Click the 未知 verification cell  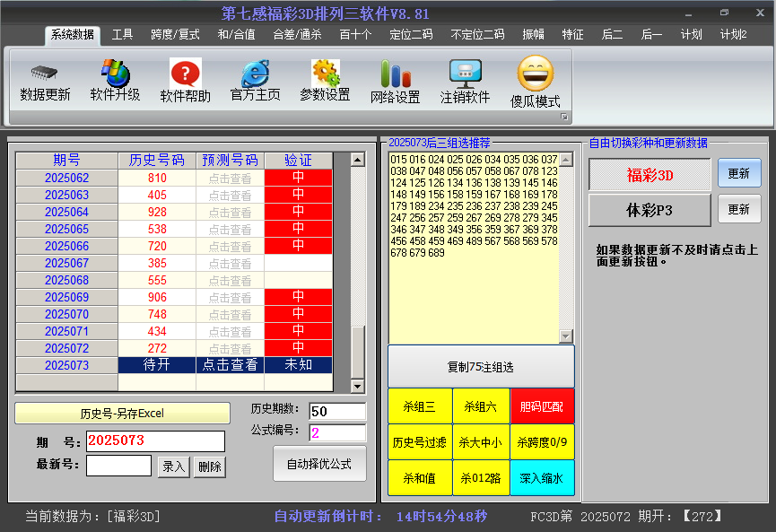(299, 365)
